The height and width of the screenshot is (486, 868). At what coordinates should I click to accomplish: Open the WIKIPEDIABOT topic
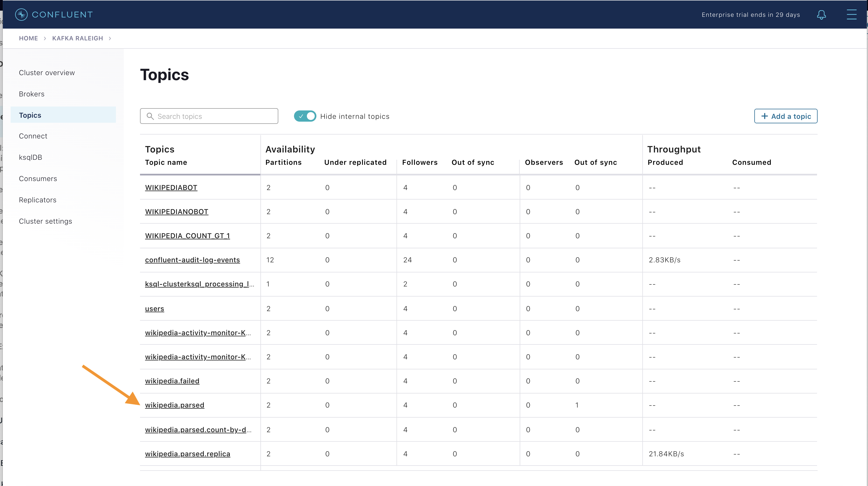(x=171, y=188)
